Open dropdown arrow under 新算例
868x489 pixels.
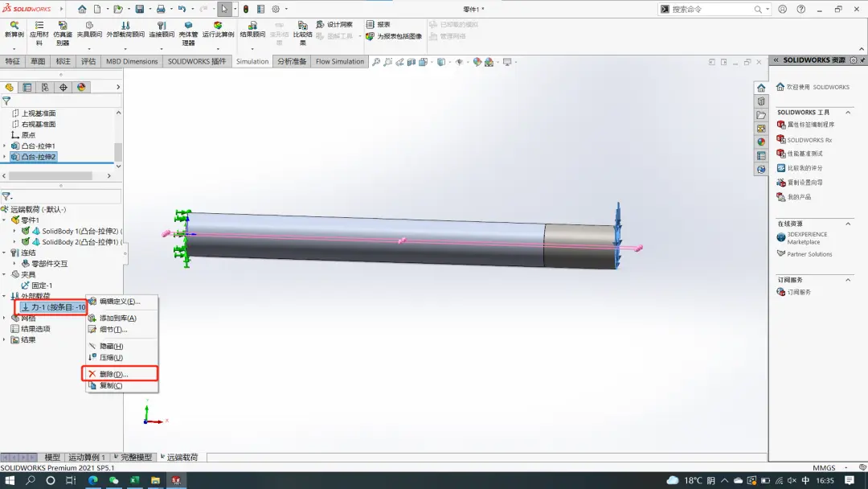14,49
